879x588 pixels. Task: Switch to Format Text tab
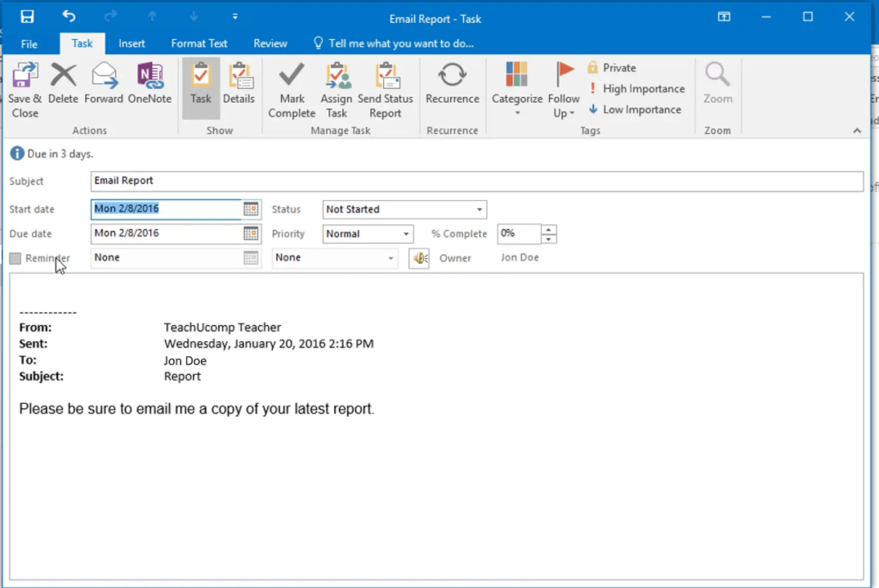tap(199, 43)
